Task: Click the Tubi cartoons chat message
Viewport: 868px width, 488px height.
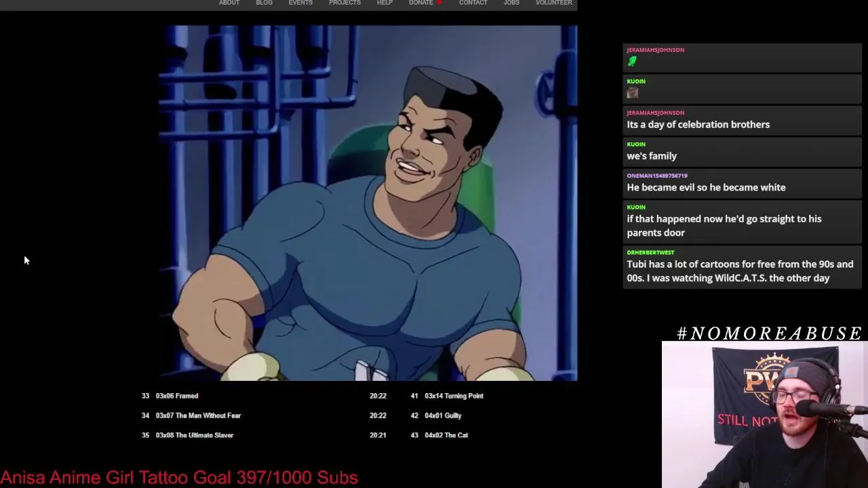Action: click(740, 271)
